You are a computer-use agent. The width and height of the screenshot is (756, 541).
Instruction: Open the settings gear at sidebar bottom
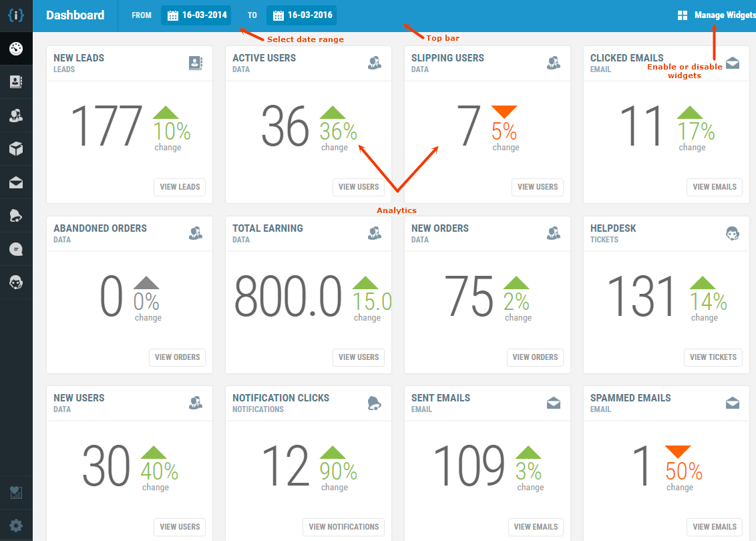pyautogui.click(x=15, y=526)
